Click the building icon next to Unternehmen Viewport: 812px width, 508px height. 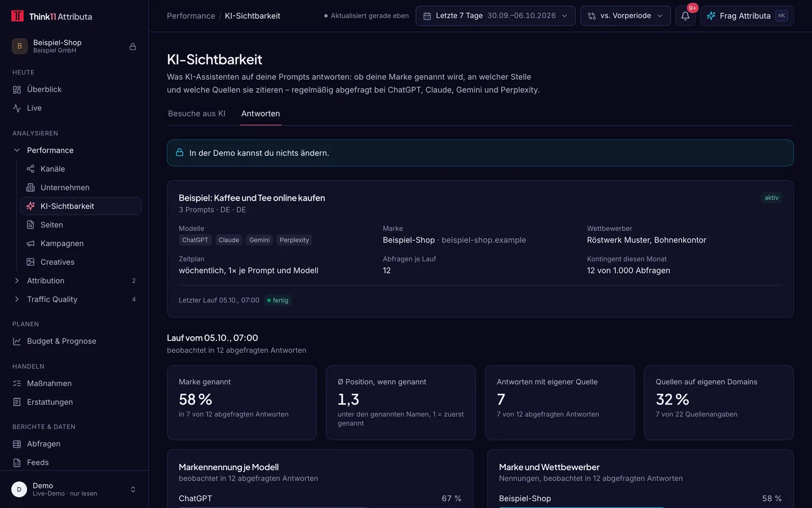(30, 187)
